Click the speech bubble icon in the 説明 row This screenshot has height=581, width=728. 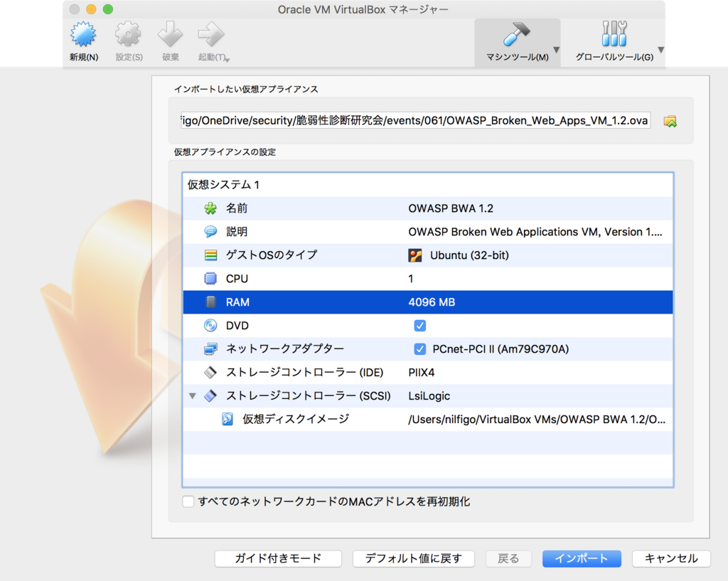point(210,231)
